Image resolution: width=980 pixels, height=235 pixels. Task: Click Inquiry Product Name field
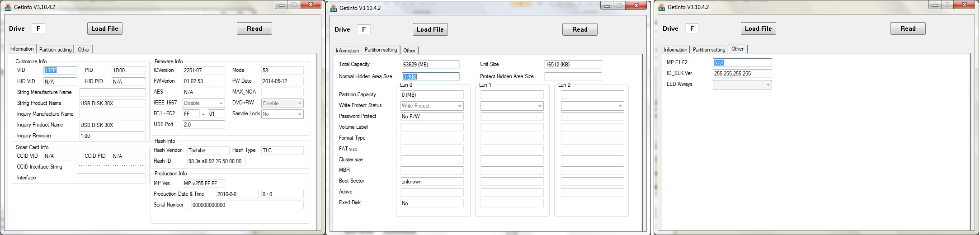(x=112, y=125)
